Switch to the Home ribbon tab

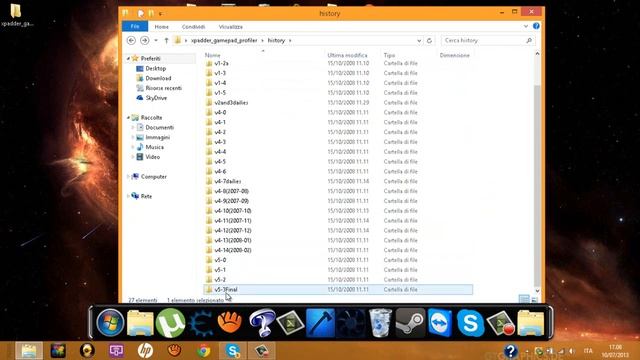coord(162,27)
